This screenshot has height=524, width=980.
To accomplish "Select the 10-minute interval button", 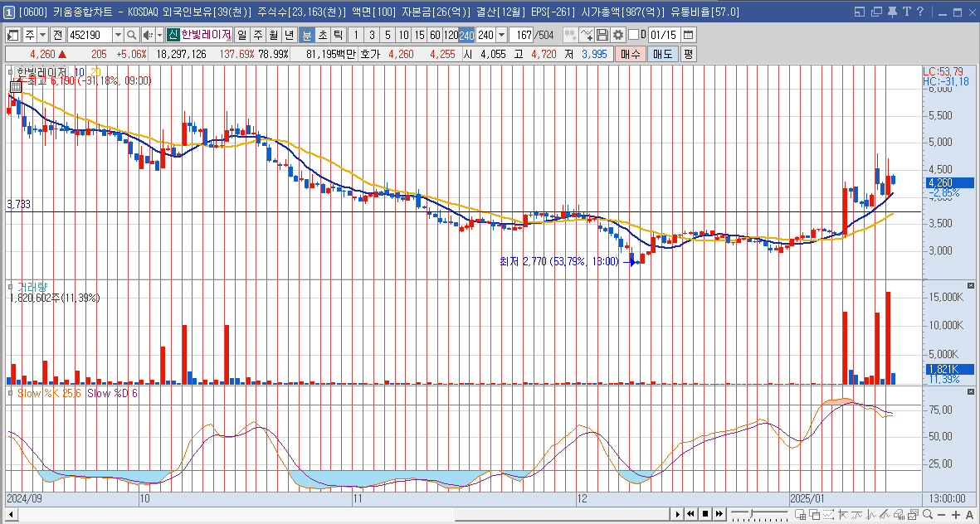I will point(404,35).
